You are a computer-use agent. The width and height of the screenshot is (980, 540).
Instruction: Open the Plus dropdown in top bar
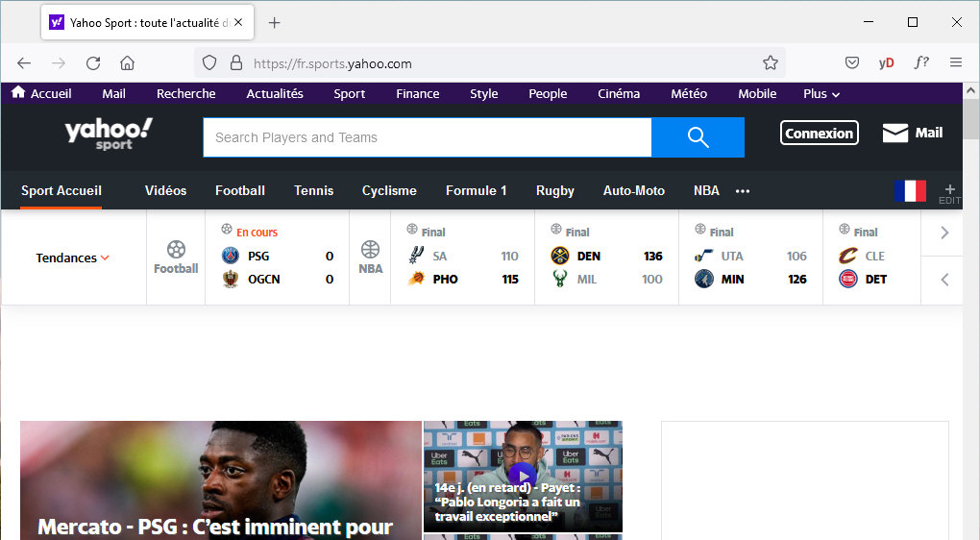click(x=821, y=94)
